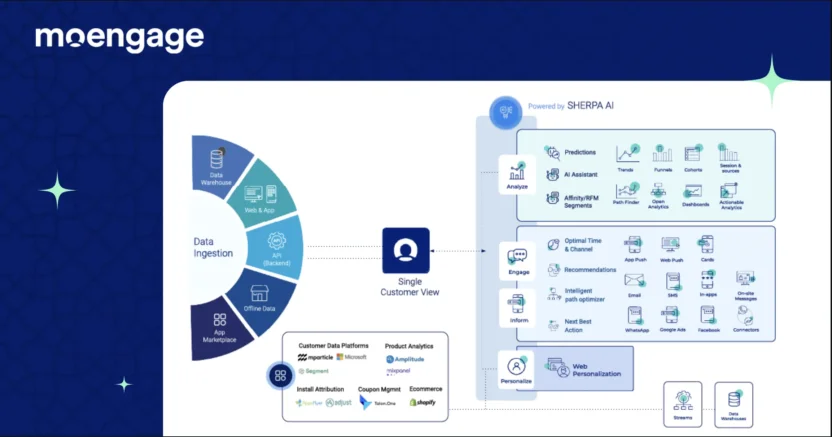Click the Sherpa AI round icon
This screenshot has height=437, width=832.
(x=506, y=112)
